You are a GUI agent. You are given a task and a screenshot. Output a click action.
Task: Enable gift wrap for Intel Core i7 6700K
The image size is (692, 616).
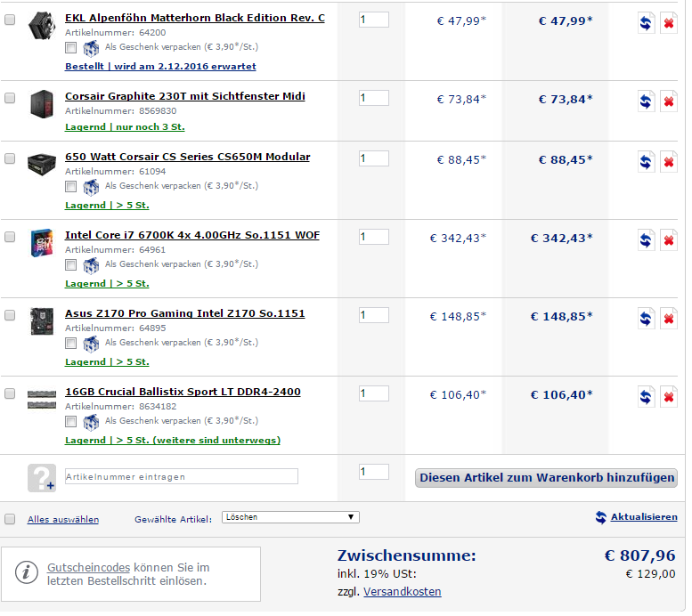[x=70, y=264]
